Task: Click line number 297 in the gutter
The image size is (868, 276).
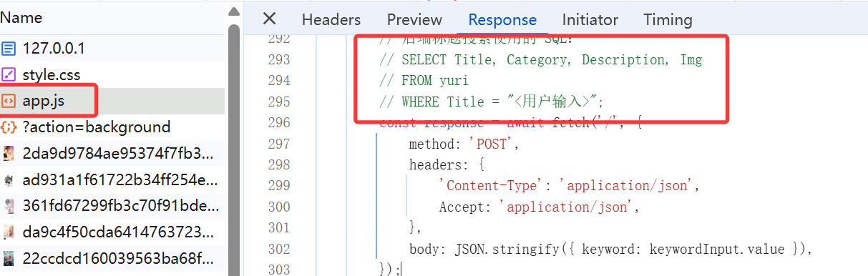Action: pyautogui.click(x=278, y=144)
